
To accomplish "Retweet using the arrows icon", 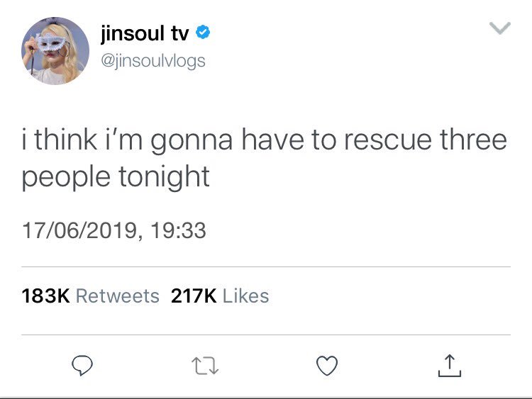I will point(205,366).
